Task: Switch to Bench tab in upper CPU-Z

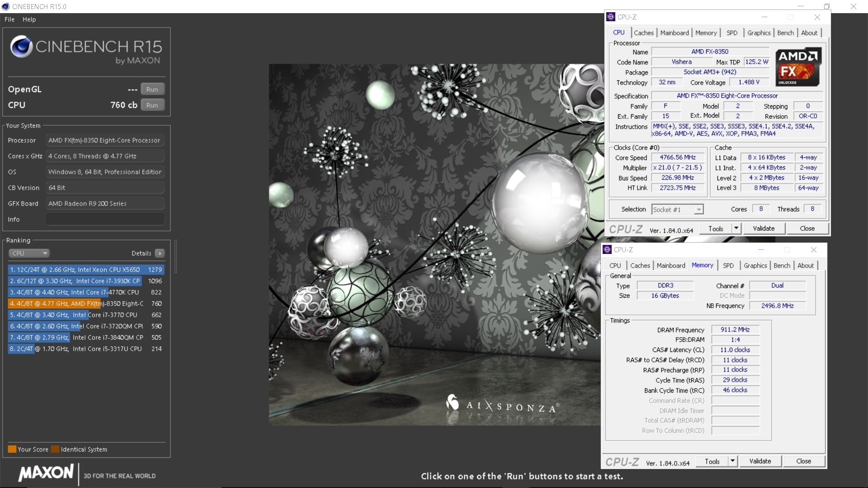Action: (786, 33)
